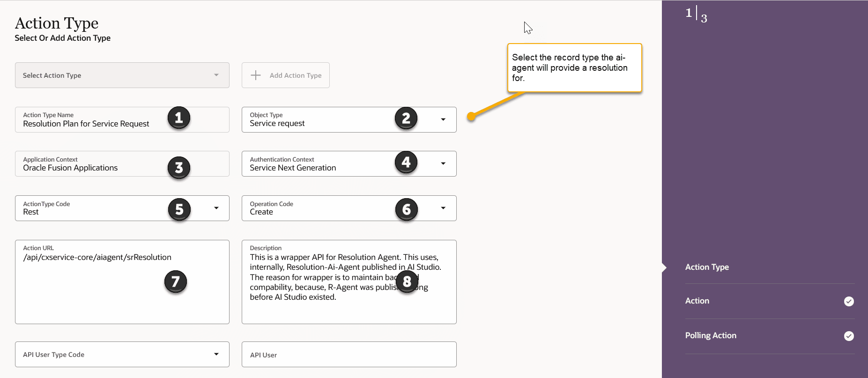
Task: Go to the Action Type step
Action: (707, 267)
